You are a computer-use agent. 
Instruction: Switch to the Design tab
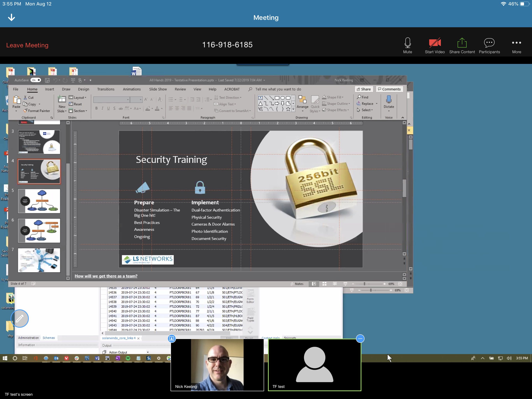click(x=84, y=89)
